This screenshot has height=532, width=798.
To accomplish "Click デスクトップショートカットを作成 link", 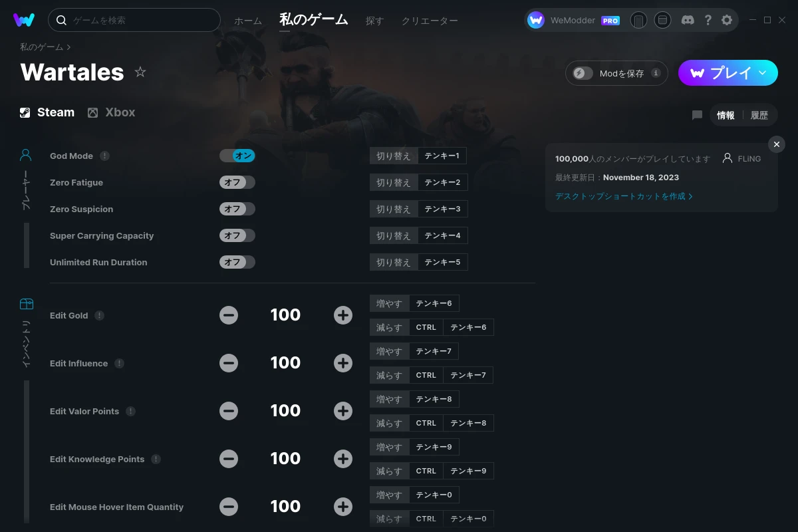I will pyautogui.click(x=624, y=196).
